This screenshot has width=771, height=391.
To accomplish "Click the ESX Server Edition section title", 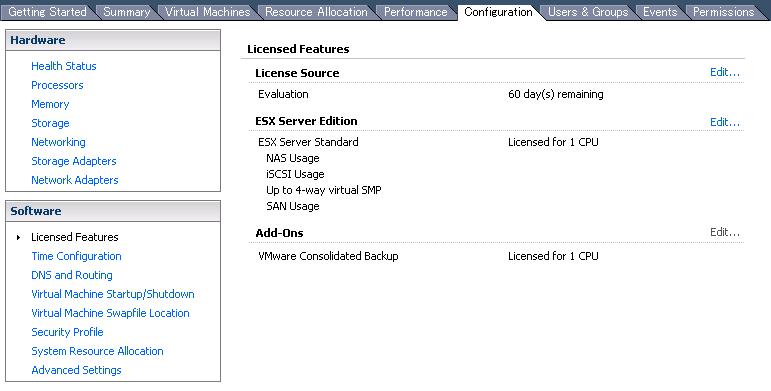I will [306, 121].
